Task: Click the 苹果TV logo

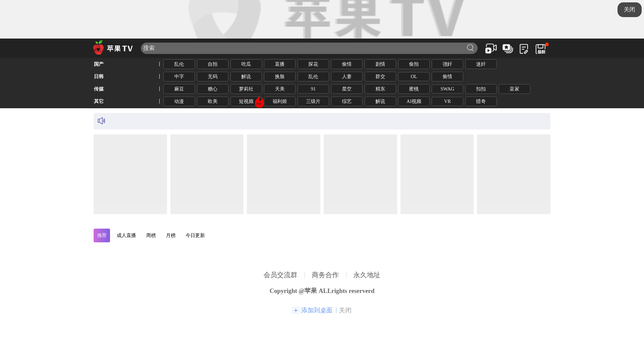Action: pos(113,48)
